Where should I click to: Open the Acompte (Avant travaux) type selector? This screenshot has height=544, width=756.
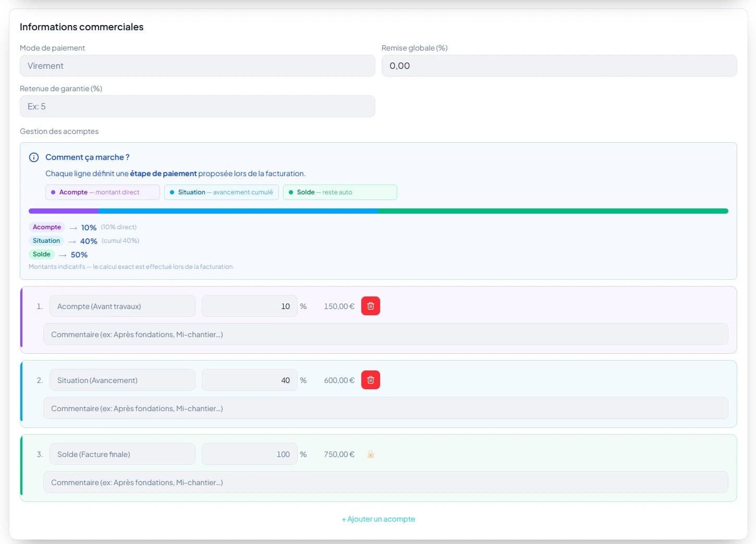[122, 306]
